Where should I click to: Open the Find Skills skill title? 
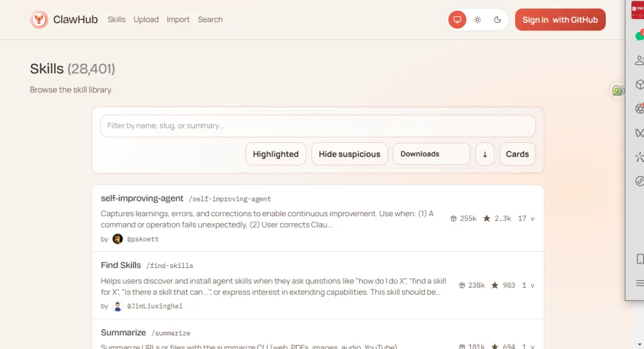coord(120,265)
